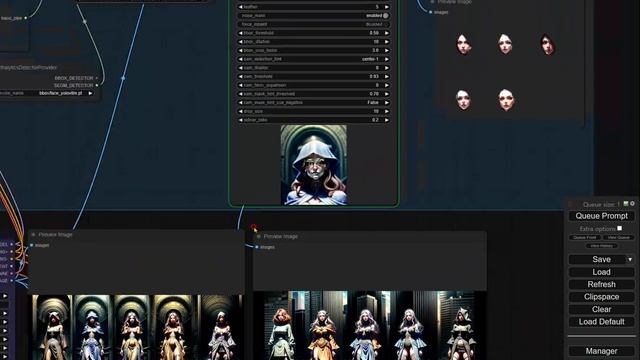Increase bbox_dilation with right arrow
640x360 pixels.
tap(387, 42)
